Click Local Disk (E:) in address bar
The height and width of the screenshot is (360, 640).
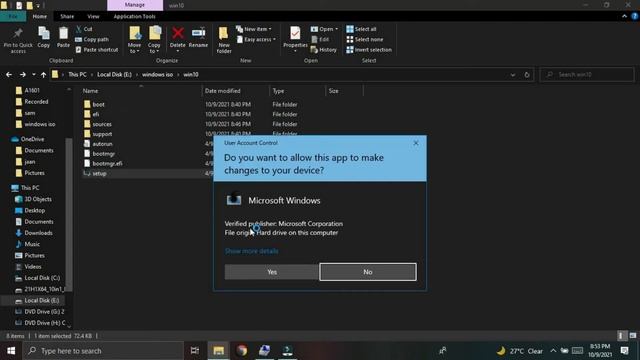coord(114,75)
